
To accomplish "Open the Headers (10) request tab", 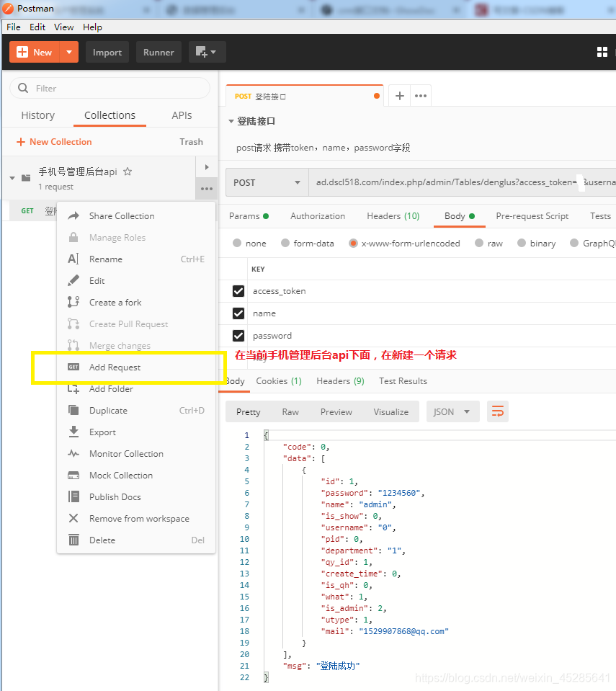I will pyautogui.click(x=393, y=216).
